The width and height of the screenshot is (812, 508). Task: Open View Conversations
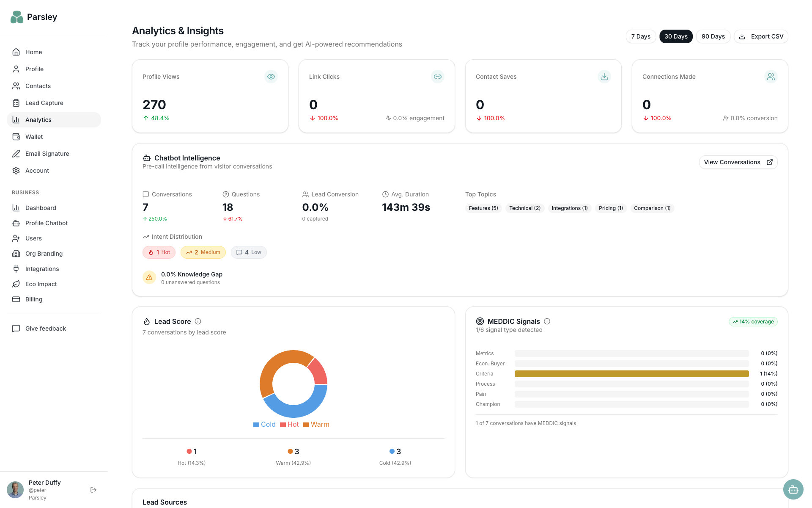pos(738,162)
